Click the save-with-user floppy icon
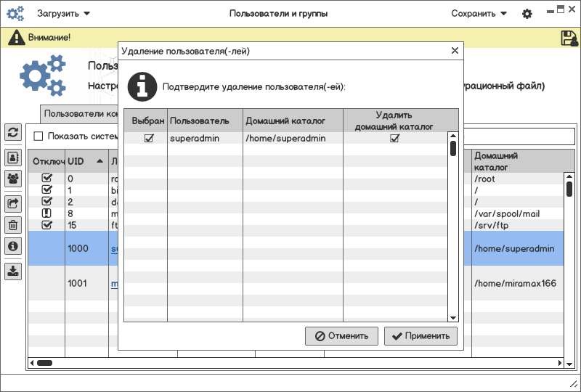Screen dimensions: 581x392 pos(569,38)
